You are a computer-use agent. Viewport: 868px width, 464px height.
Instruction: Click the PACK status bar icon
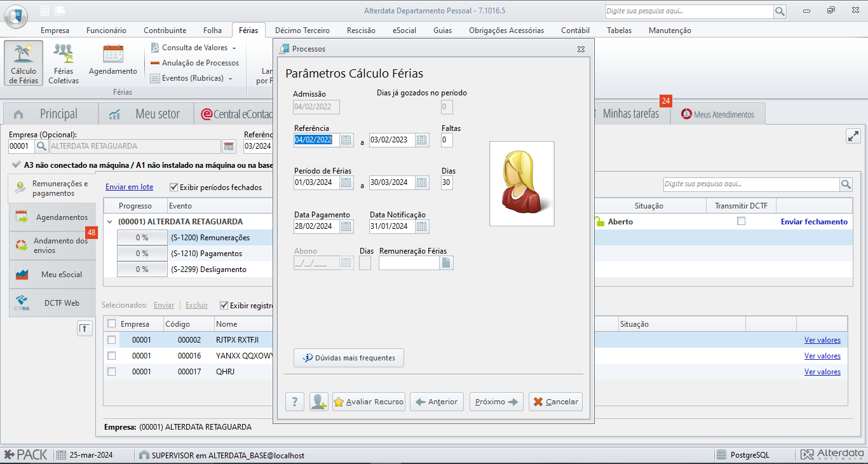(x=27, y=455)
